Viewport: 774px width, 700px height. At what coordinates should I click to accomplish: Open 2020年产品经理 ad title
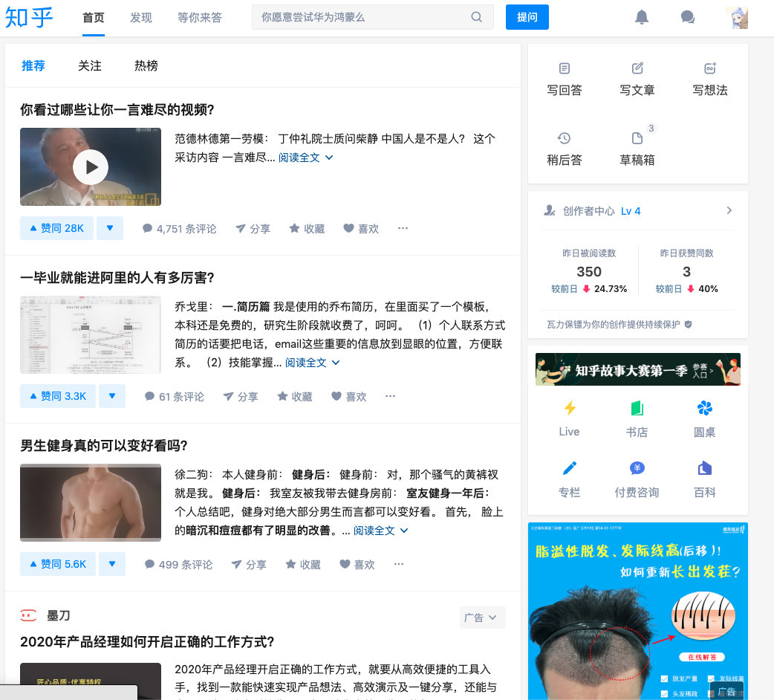[147, 642]
